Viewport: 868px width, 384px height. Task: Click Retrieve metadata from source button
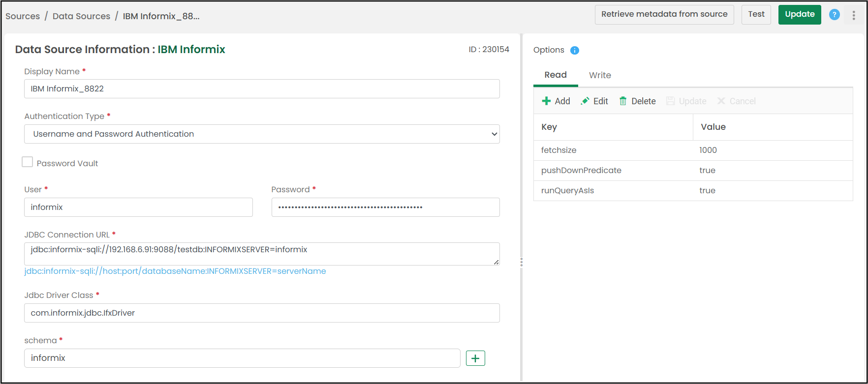(x=664, y=15)
